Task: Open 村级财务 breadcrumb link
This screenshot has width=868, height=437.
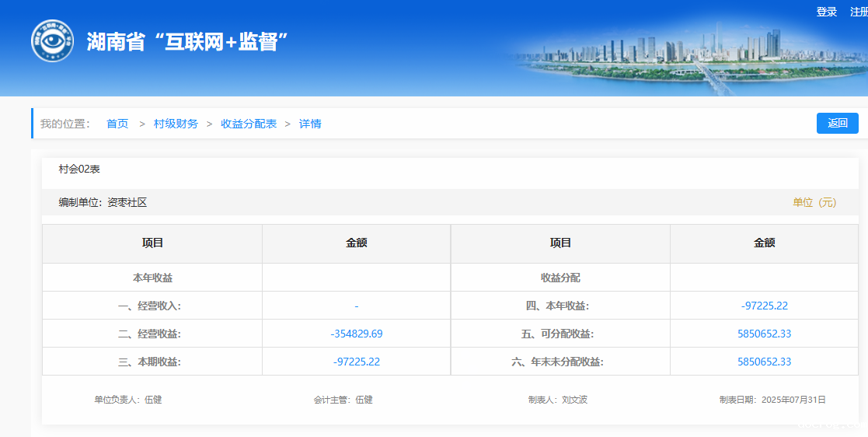Action: 176,124
